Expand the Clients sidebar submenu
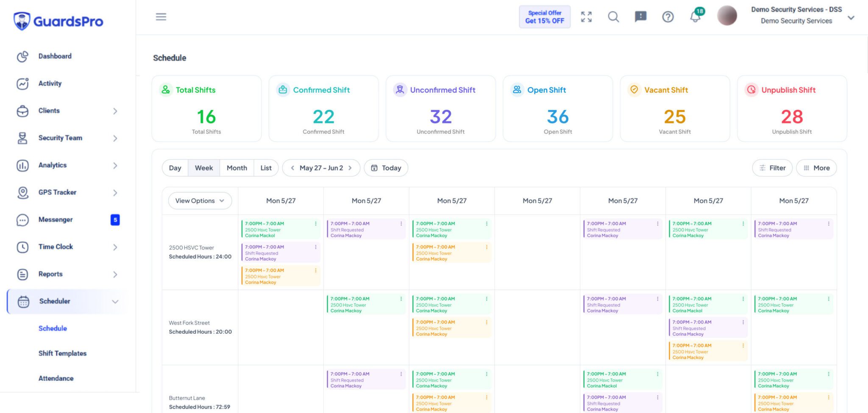Screen dimensions: 868x413 (x=115, y=111)
